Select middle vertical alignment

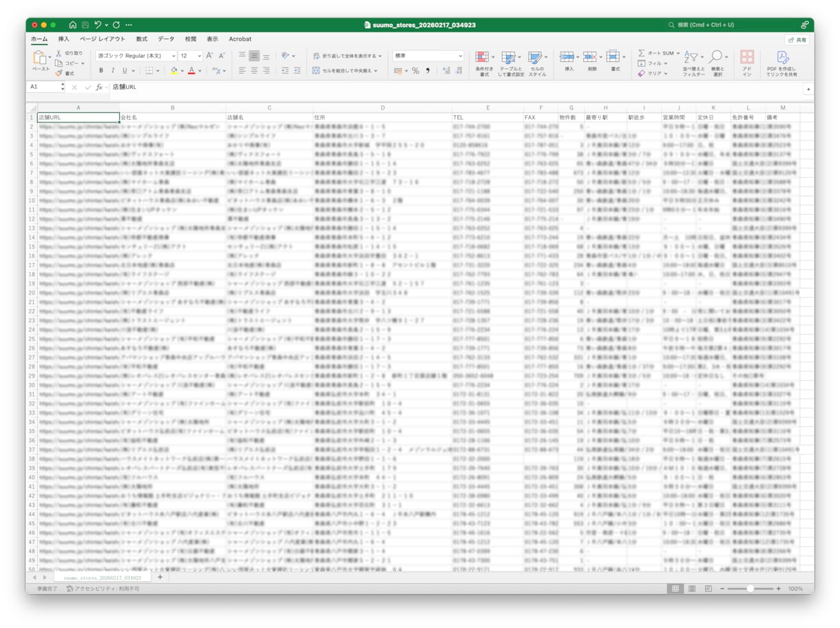254,56
